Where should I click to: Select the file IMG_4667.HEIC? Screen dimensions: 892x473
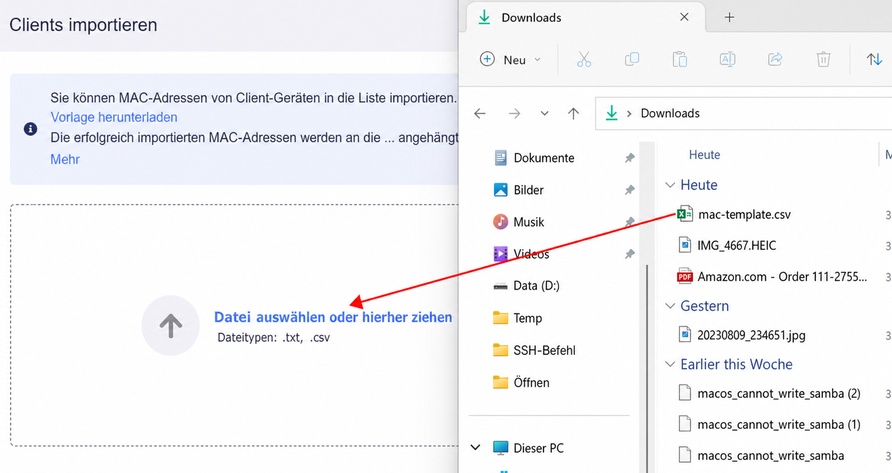[736, 245]
